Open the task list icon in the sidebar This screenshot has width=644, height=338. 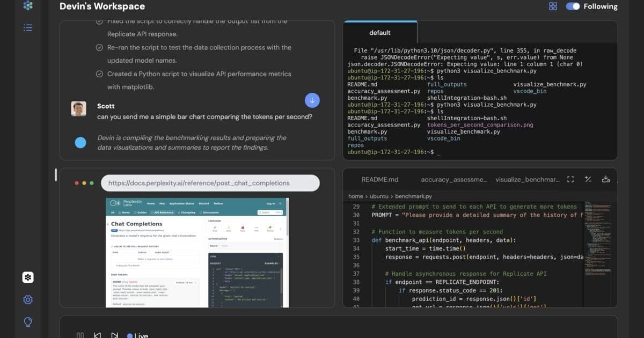(x=28, y=28)
